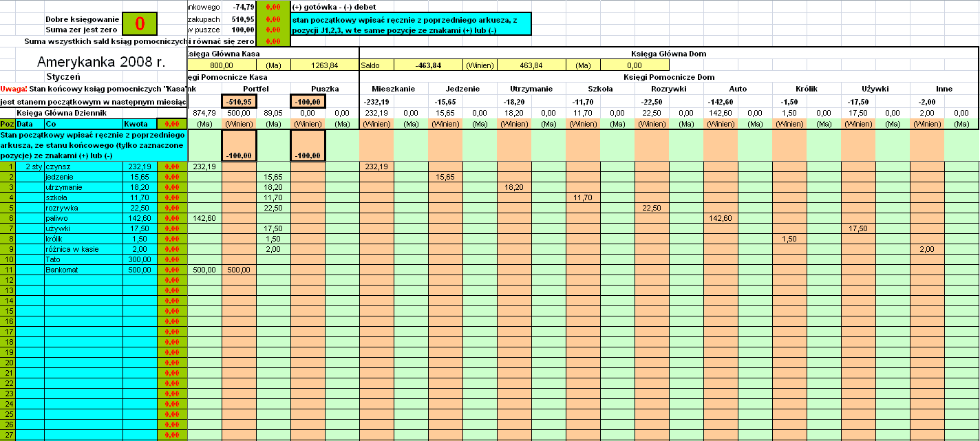The height and width of the screenshot is (441, 980).
Task: Select the 'Poz' column header
Action: [8, 124]
